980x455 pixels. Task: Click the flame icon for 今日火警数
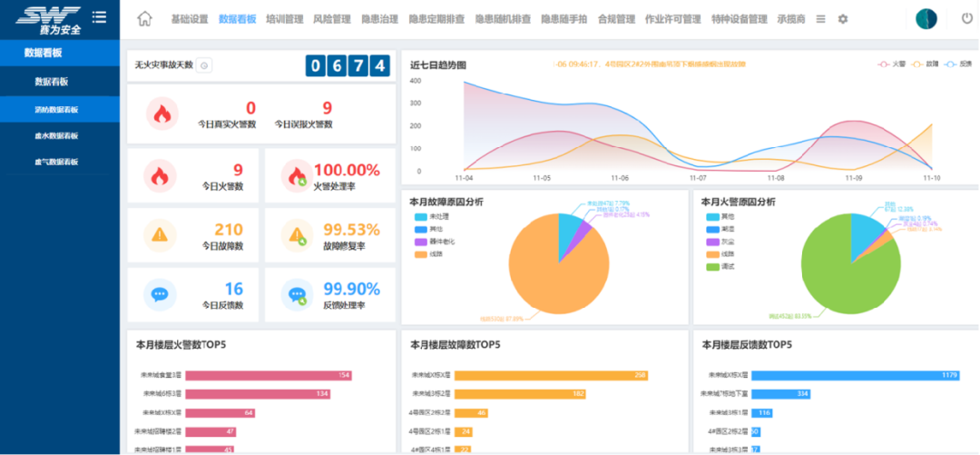tap(161, 175)
